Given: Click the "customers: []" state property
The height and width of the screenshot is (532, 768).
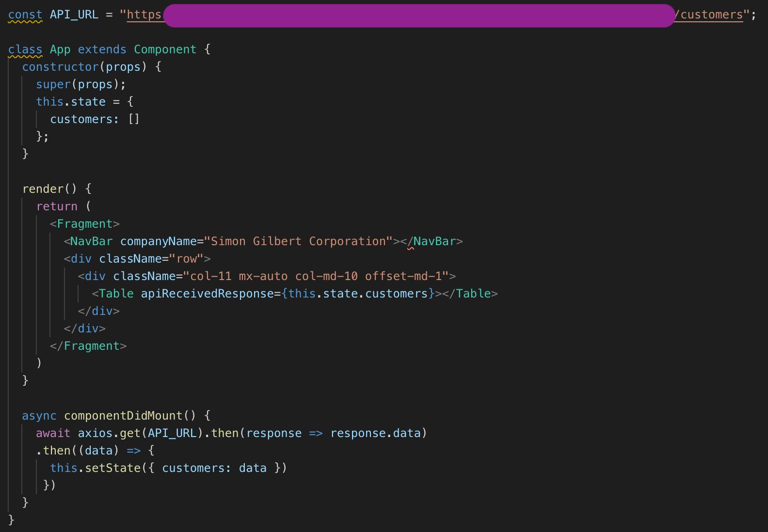Looking at the screenshot, I should click(95, 119).
